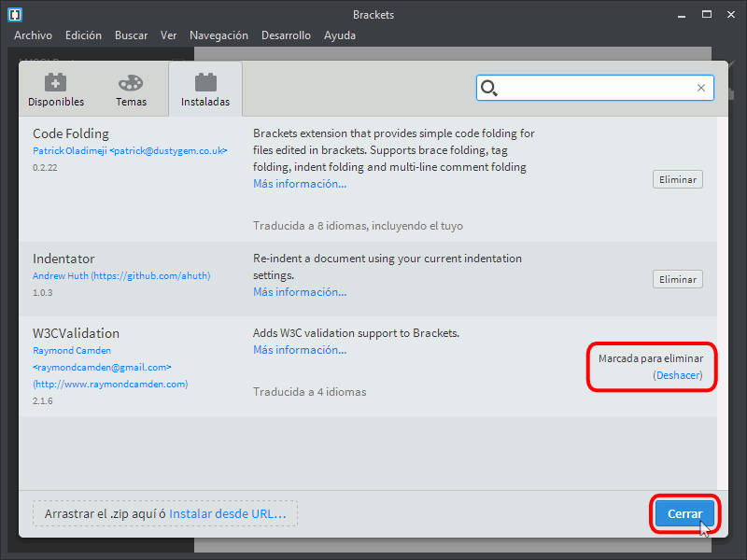
Task: Open Más información for W3CValidation
Action: coord(300,350)
